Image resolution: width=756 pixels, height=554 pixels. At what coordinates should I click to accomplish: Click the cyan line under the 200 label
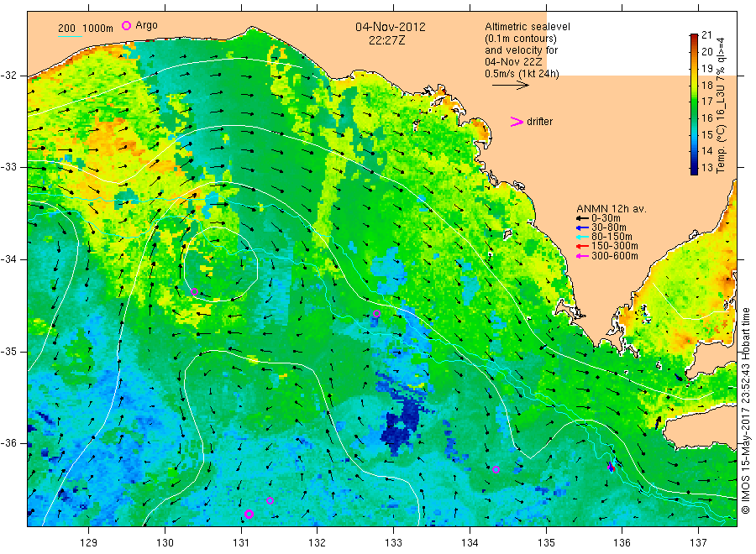(70, 36)
